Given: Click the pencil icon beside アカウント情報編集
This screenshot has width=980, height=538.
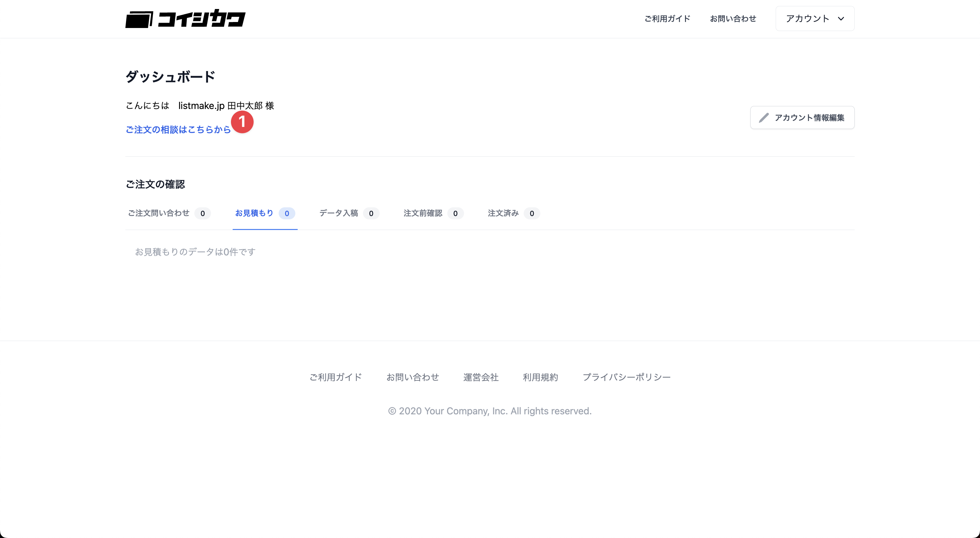Looking at the screenshot, I should [x=764, y=118].
